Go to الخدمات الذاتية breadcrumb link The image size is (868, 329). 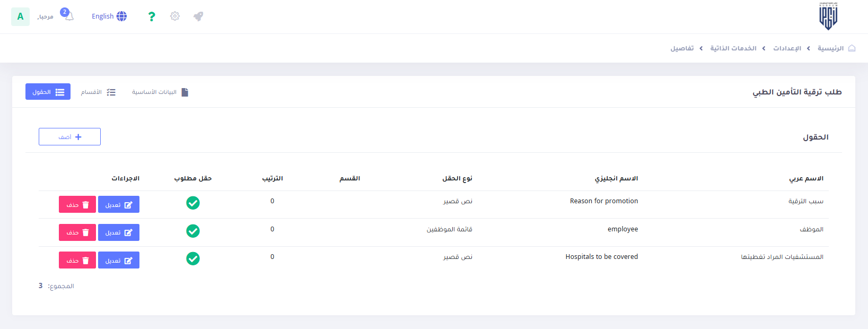click(733, 48)
